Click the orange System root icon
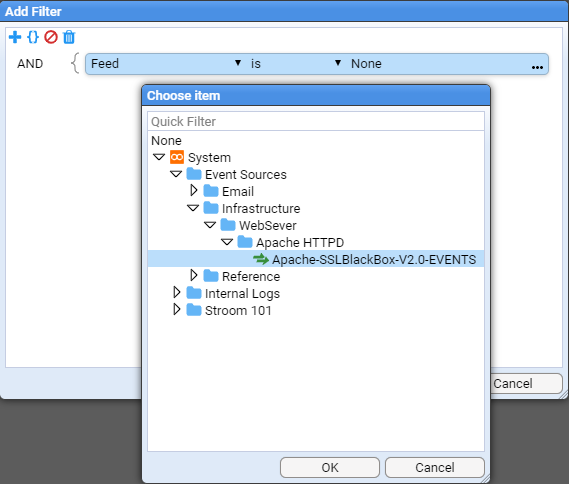 tap(177, 157)
